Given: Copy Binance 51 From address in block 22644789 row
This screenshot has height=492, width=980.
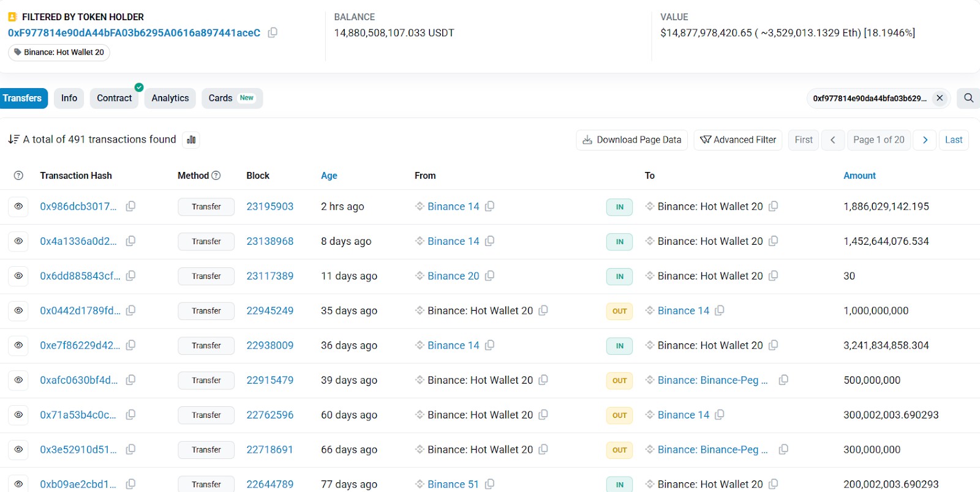Looking at the screenshot, I should (x=489, y=484).
